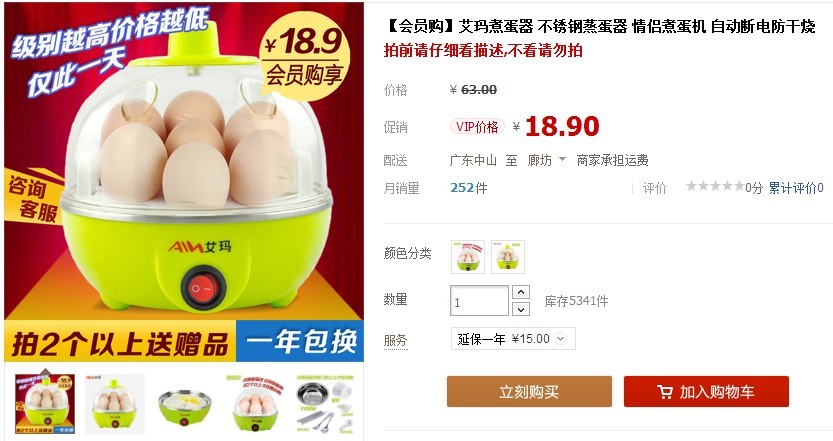View the fifth thumbnail showing accessories

click(x=325, y=404)
